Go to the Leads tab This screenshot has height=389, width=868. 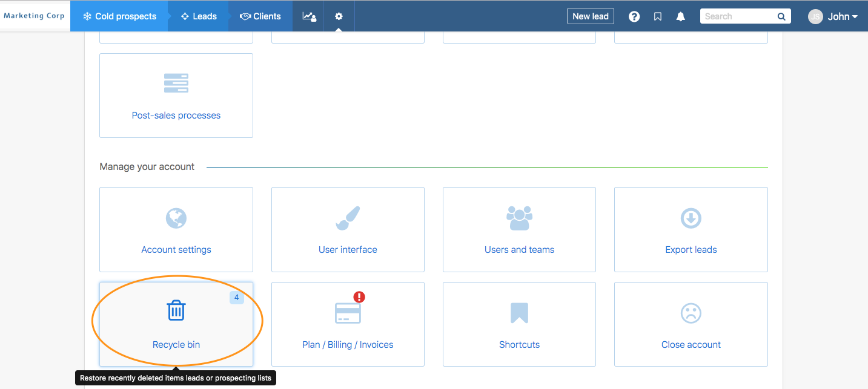pyautogui.click(x=199, y=16)
